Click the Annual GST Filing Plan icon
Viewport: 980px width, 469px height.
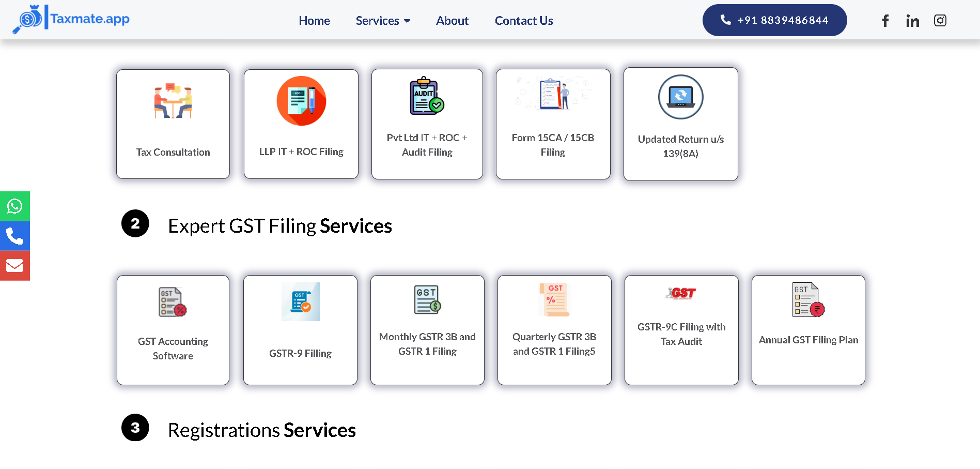click(808, 299)
